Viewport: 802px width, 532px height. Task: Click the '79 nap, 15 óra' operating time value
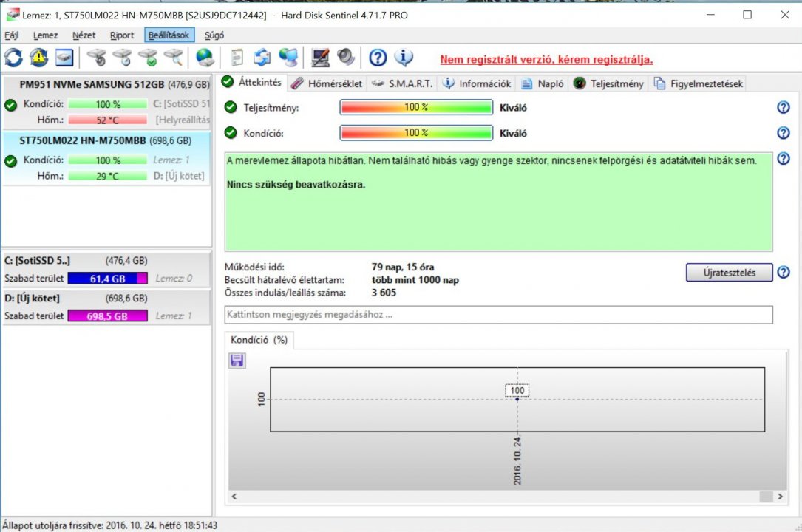[x=403, y=267]
